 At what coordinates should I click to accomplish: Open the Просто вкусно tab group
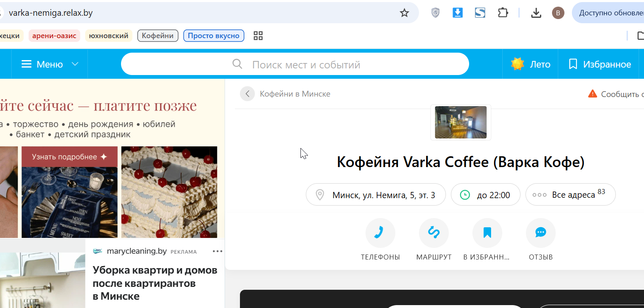point(214,36)
